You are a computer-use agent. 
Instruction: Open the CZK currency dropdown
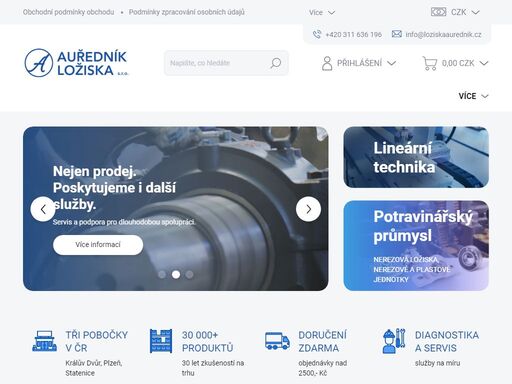[455, 12]
